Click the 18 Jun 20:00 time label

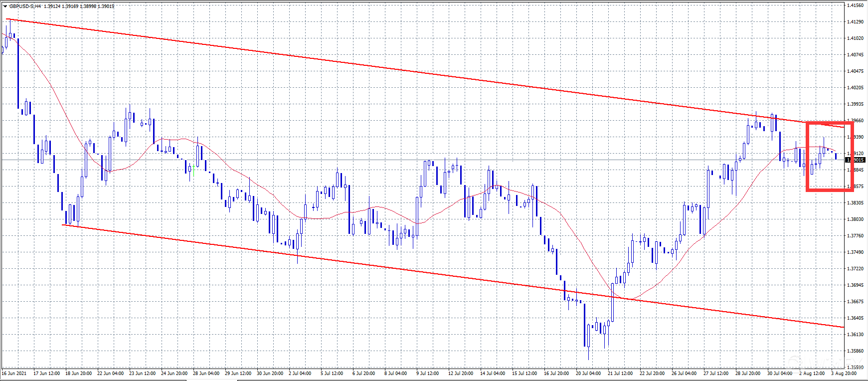click(x=78, y=373)
